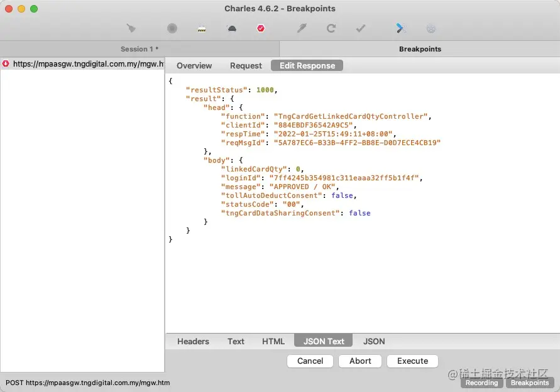
Task: Switch to JSON tree view tab
Action: pos(374,341)
